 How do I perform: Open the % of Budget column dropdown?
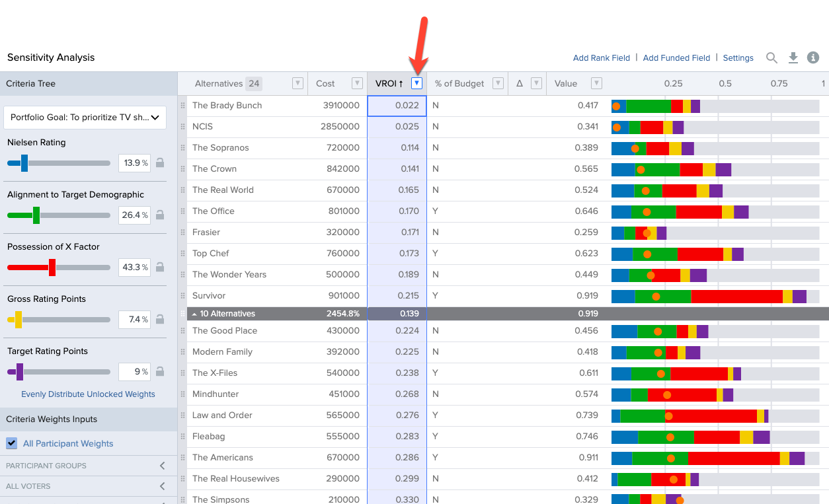click(x=498, y=83)
